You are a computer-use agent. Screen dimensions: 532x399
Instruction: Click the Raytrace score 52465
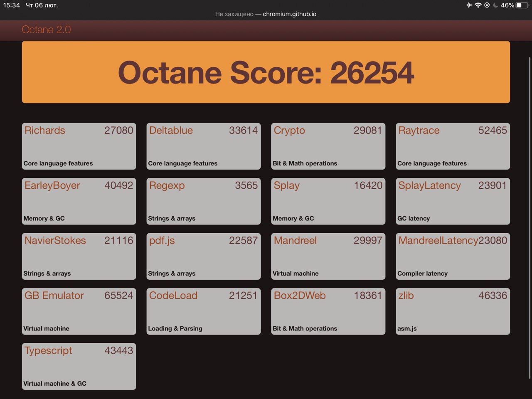pos(493,131)
